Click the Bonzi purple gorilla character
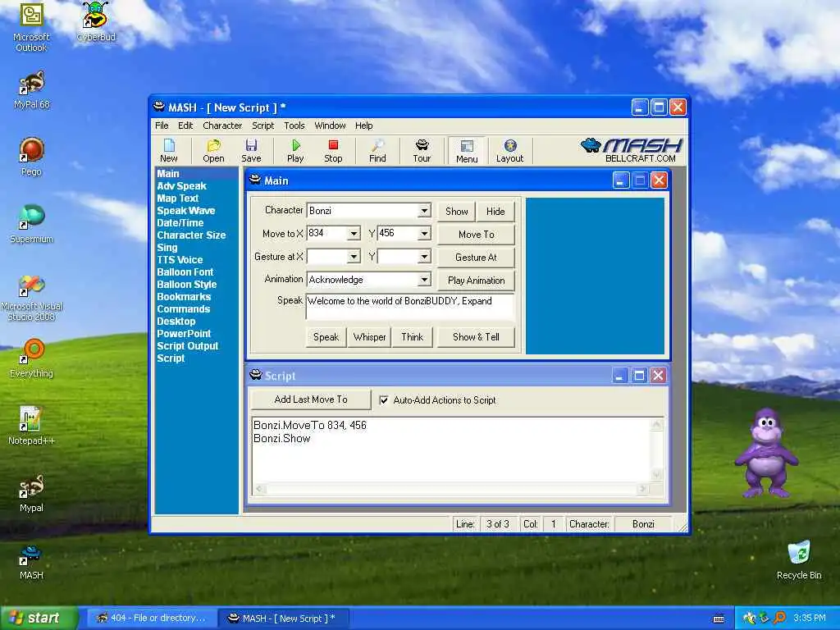 pos(766,453)
